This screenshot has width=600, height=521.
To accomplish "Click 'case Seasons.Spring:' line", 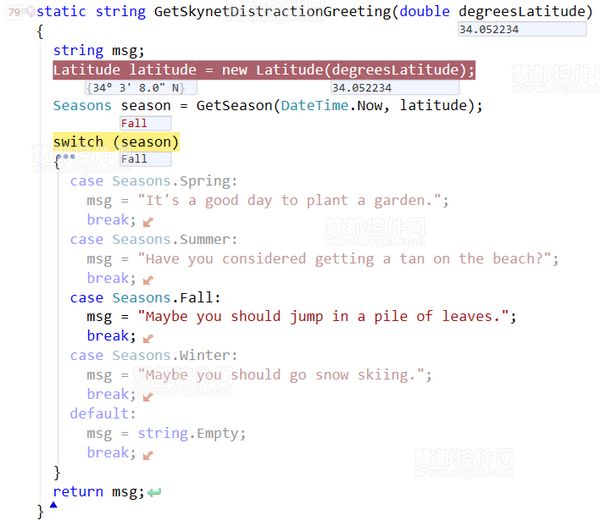I will click(154, 181).
